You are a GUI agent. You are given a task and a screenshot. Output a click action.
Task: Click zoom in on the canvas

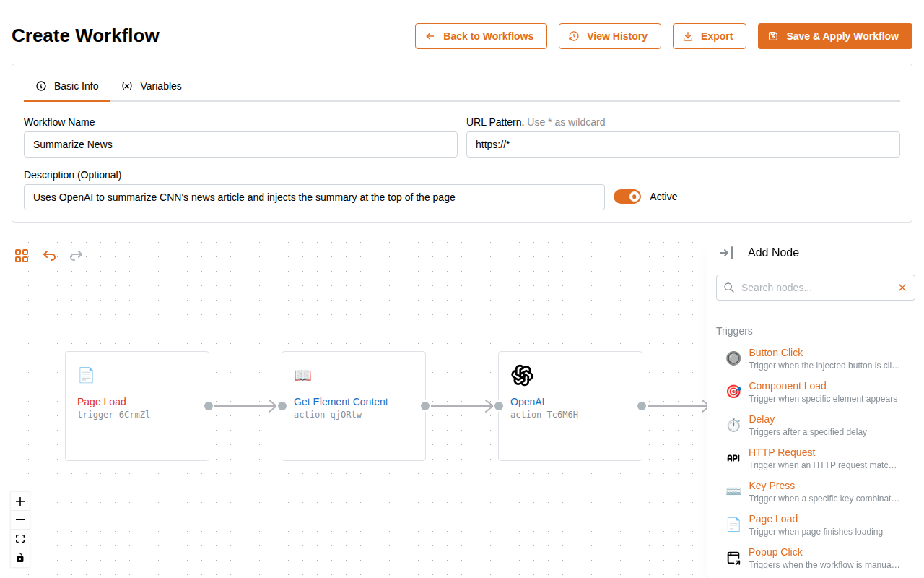coord(19,501)
